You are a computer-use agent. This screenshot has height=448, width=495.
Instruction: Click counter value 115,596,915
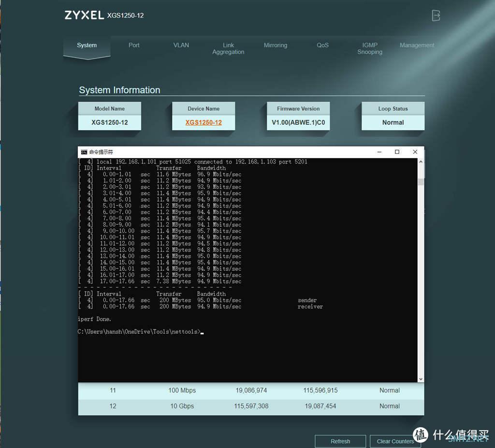tap(320, 390)
